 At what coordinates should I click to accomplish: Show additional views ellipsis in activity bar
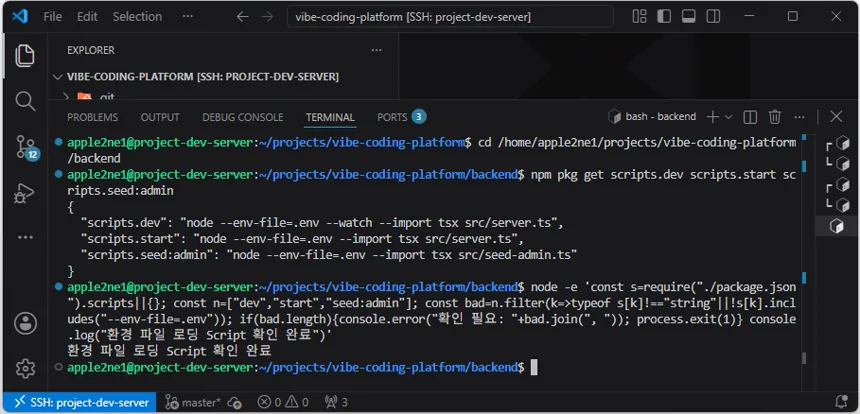[x=25, y=237]
